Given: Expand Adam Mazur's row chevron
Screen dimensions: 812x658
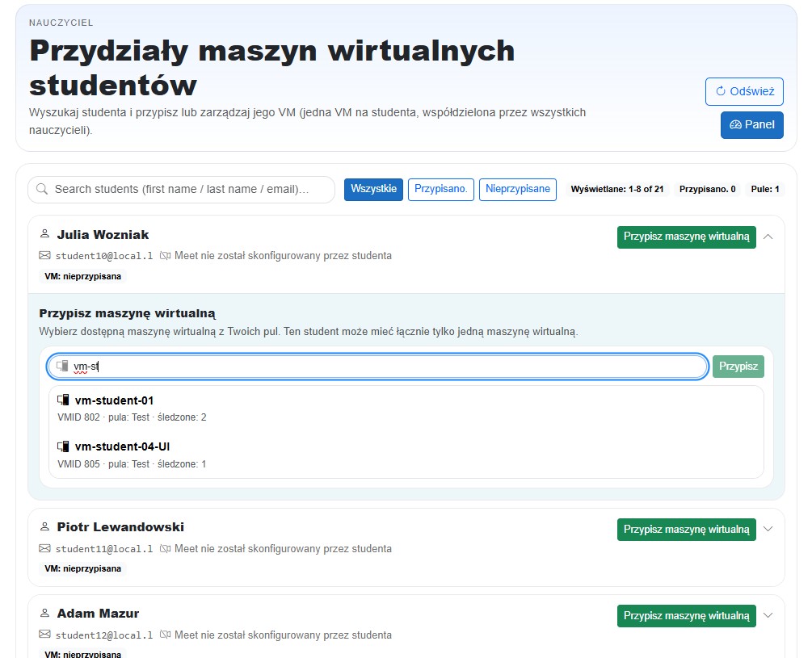Looking at the screenshot, I should (x=768, y=615).
